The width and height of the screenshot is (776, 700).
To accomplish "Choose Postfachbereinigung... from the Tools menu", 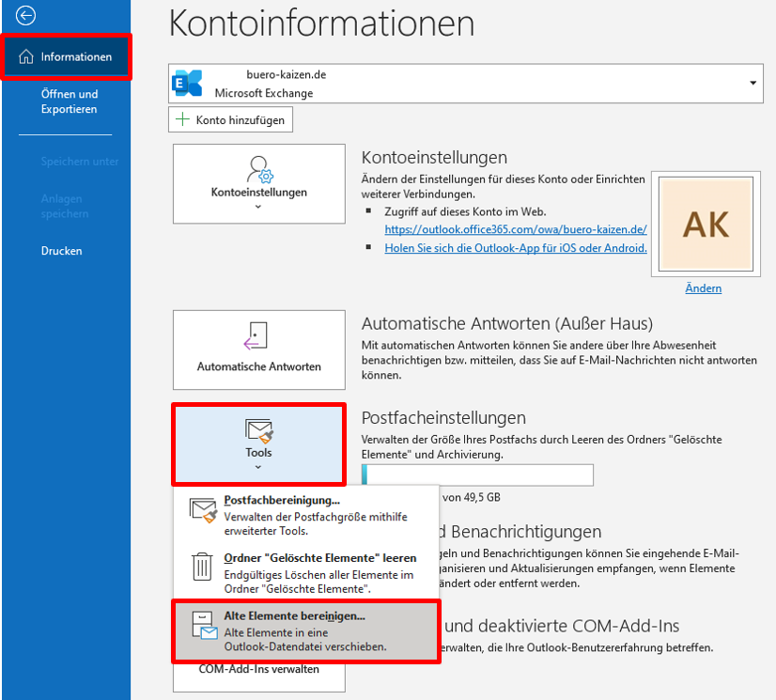I will tap(306, 515).
